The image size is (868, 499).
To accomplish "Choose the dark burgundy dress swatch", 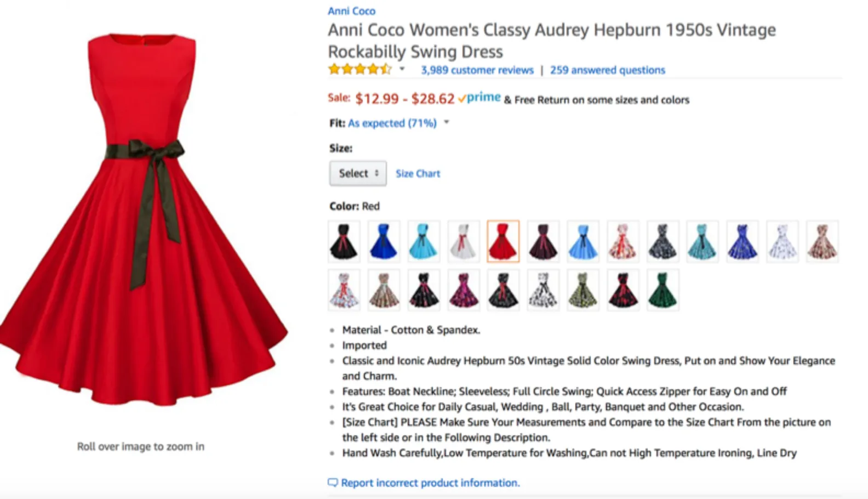I will point(543,241).
